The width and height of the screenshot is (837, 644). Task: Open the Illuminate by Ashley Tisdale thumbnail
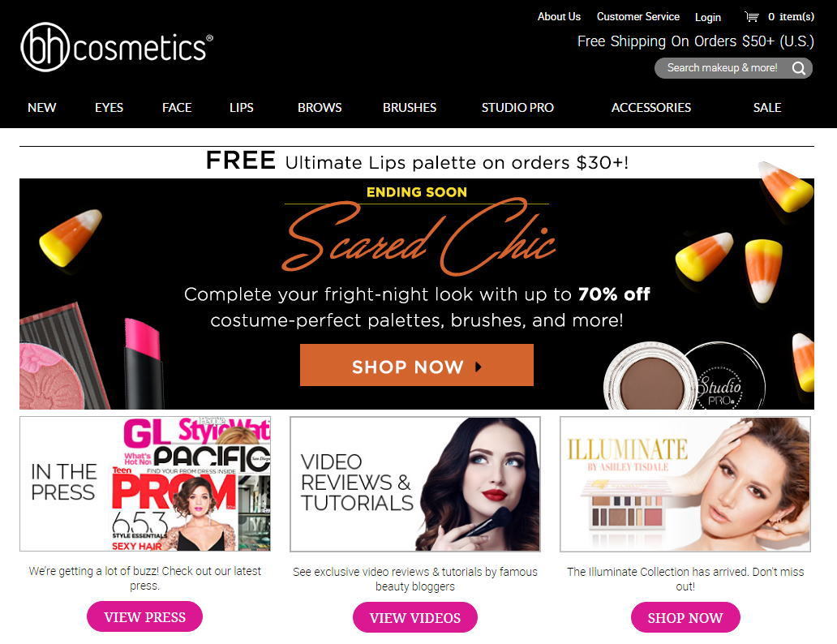point(685,483)
